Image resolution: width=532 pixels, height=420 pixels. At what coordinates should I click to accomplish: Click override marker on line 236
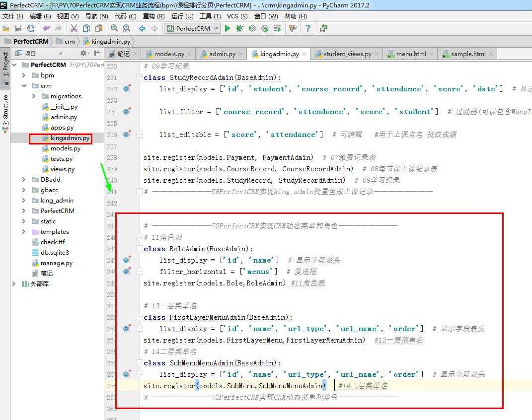(127, 135)
